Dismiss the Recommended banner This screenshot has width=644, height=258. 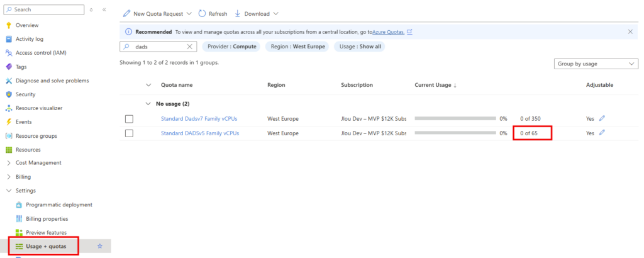click(x=630, y=31)
